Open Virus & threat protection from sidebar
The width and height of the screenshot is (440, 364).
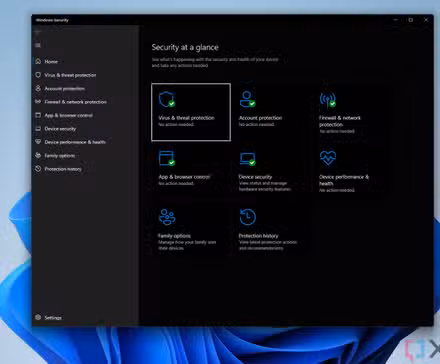pos(70,75)
